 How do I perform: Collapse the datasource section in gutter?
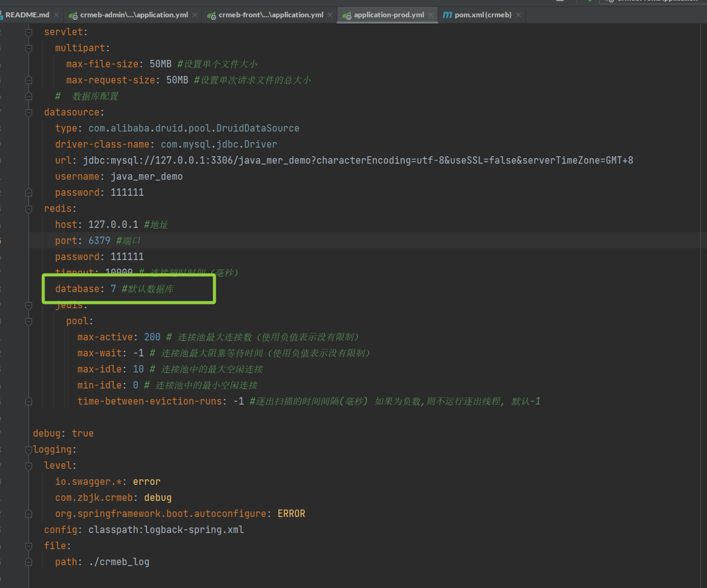click(x=28, y=112)
